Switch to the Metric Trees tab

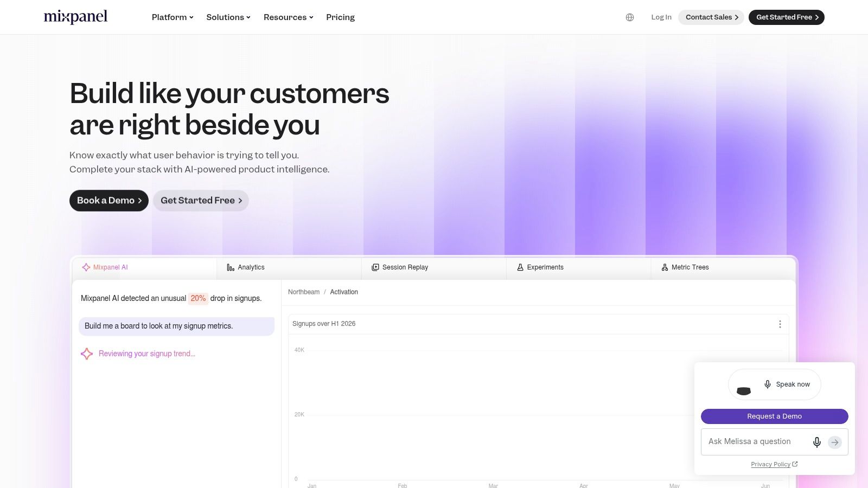tap(723, 267)
